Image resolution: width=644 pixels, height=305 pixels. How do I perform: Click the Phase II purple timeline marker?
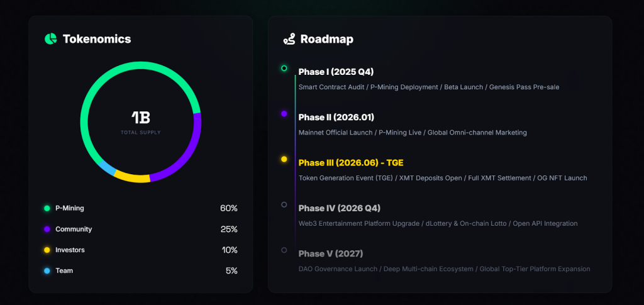[x=284, y=114]
